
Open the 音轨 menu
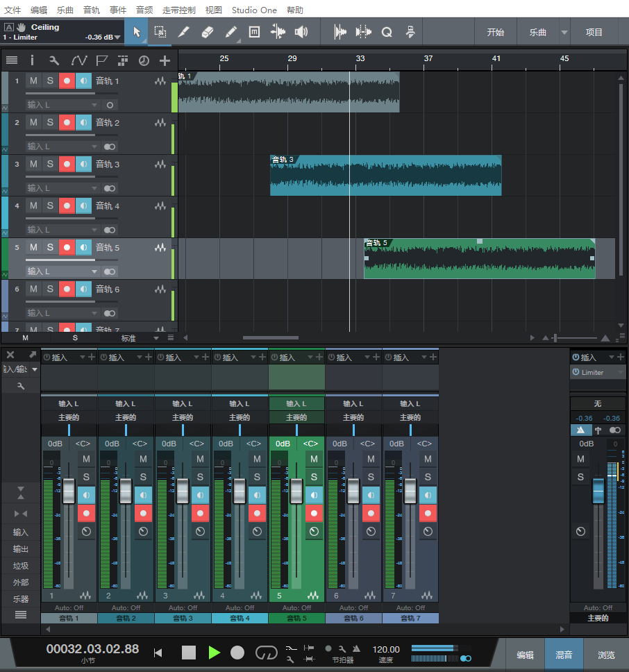92,10
